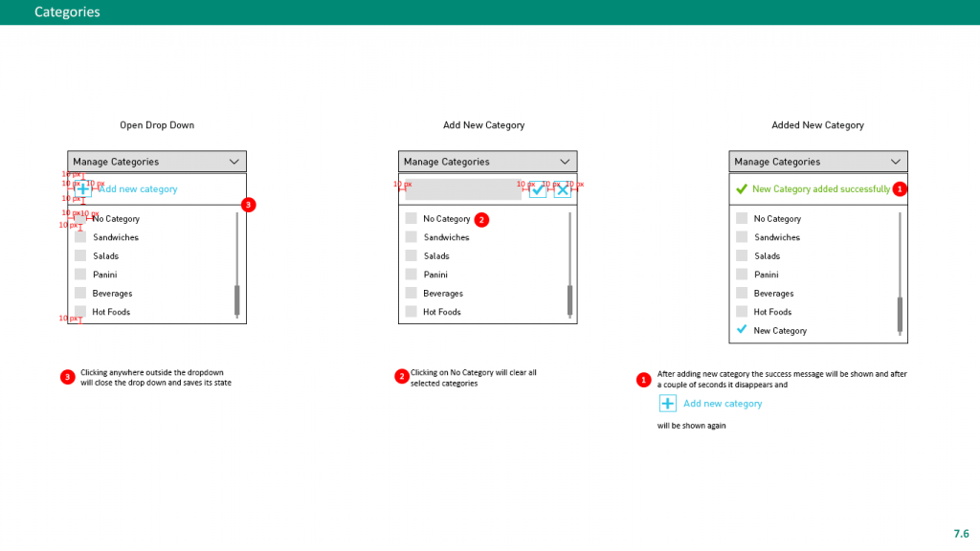Focus the new category name text field

point(463,189)
